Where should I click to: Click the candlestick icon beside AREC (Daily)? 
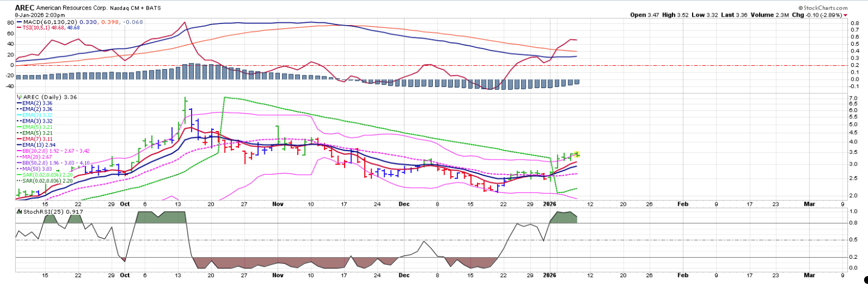(x=18, y=97)
